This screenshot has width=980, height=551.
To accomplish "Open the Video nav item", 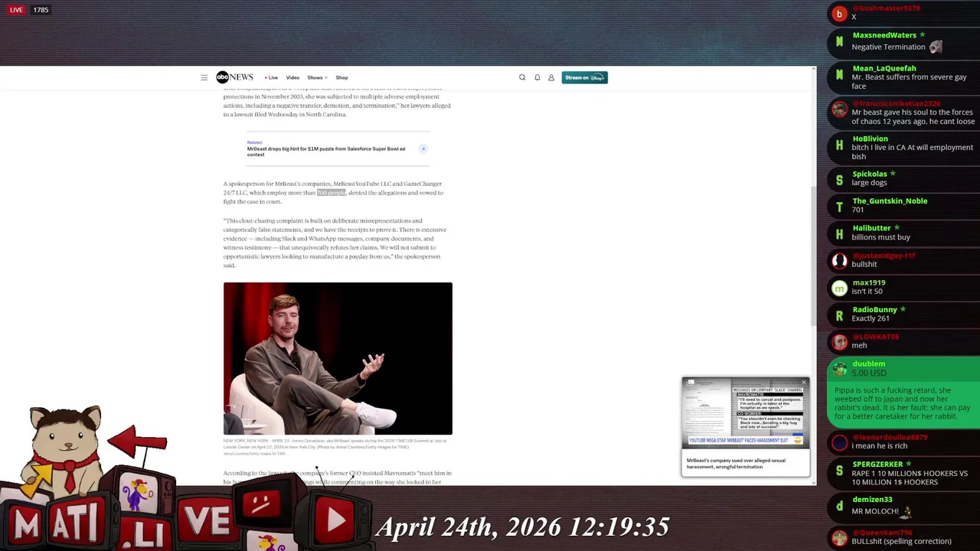I will click(x=292, y=77).
